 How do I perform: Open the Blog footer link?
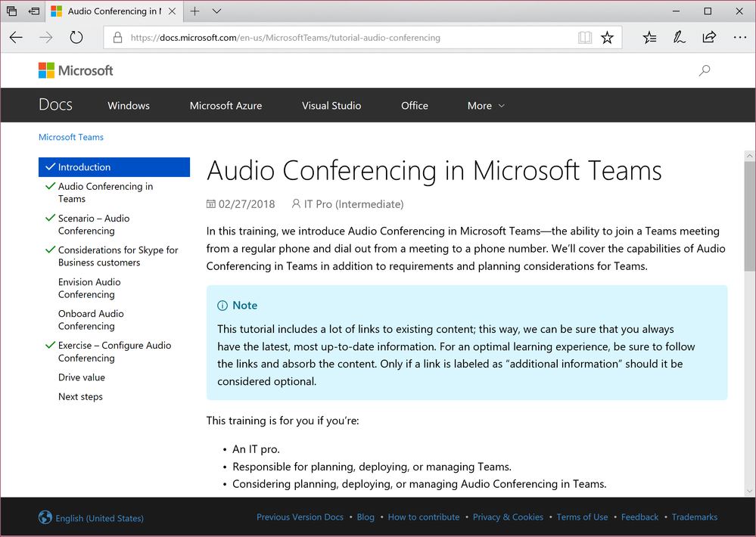366,517
